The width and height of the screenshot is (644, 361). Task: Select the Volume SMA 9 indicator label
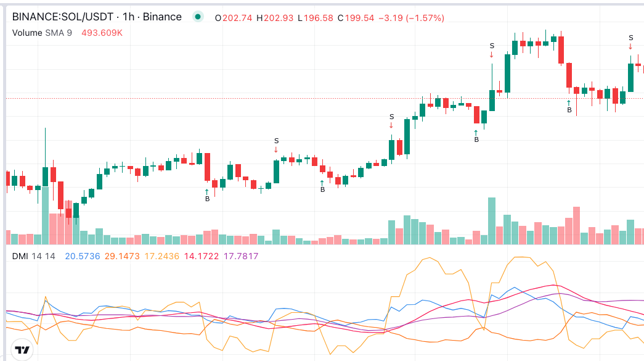click(42, 33)
